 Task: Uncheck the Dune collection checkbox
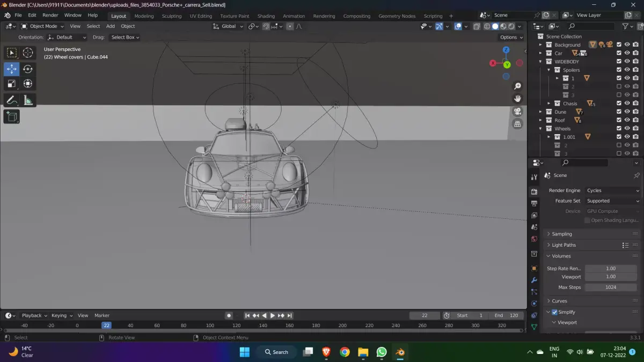619,112
